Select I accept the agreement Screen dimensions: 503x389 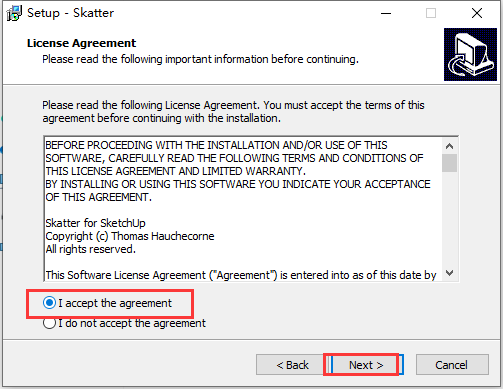107,303
